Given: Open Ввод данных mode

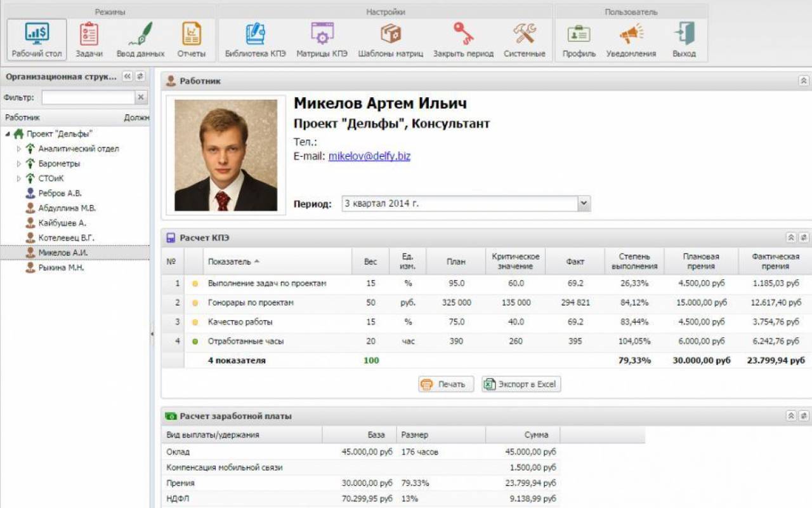Looking at the screenshot, I should [x=140, y=39].
